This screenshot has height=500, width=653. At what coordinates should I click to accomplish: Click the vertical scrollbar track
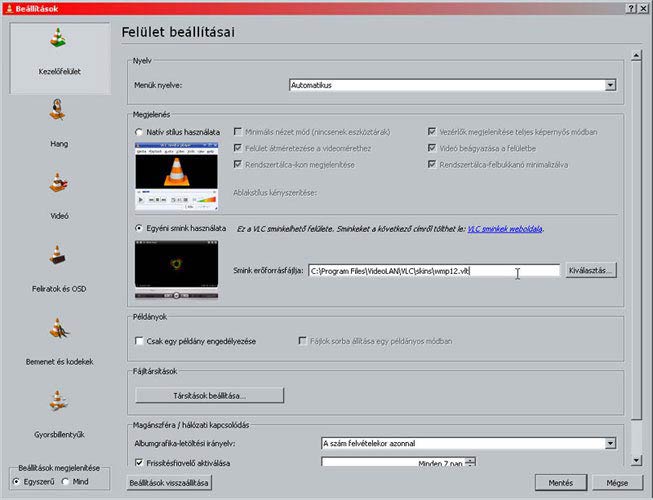pyautogui.click(x=636, y=437)
